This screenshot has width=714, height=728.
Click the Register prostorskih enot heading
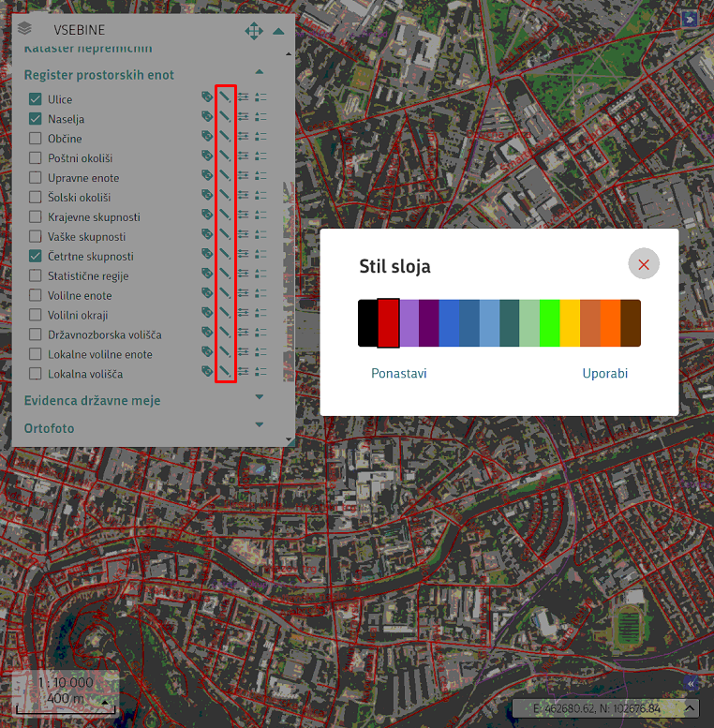[99, 75]
